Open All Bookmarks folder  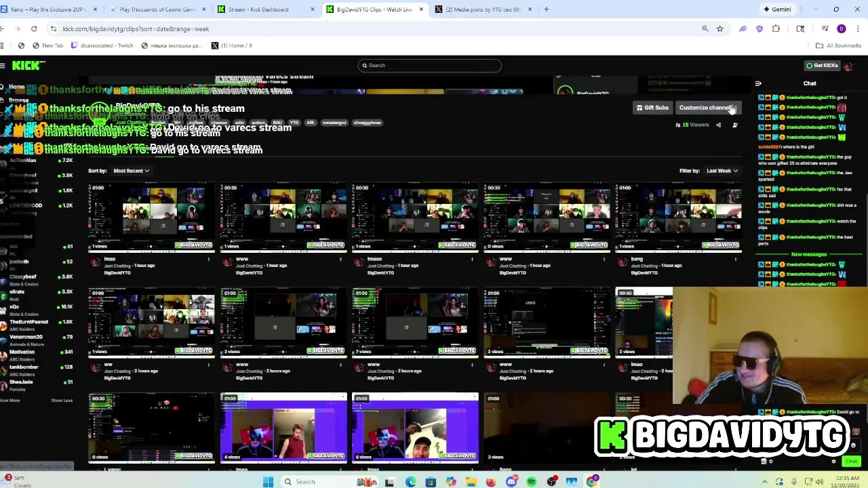pyautogui.click(x=839, y=45)
